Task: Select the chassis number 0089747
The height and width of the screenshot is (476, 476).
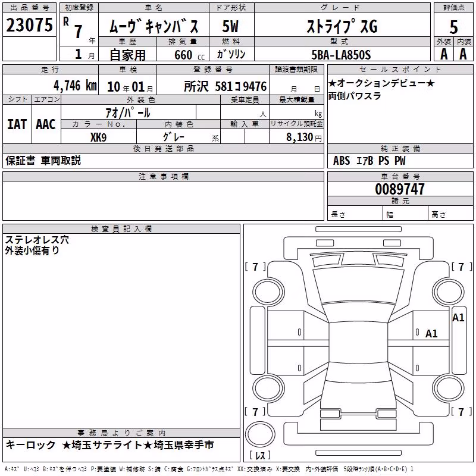Action: point(400,189)
